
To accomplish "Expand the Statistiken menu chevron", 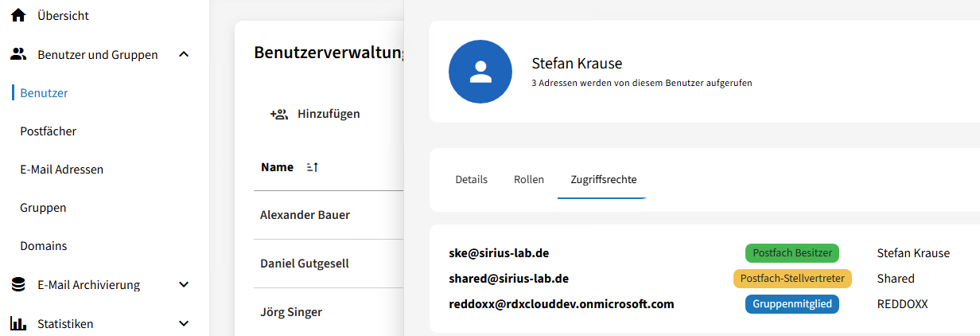I will (x=184, y=324).
